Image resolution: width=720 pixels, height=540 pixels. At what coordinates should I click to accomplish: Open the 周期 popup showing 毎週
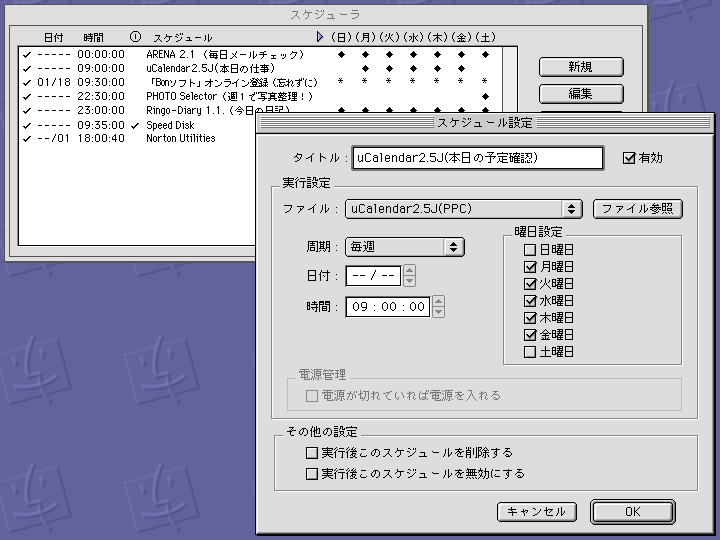point(405,247)
